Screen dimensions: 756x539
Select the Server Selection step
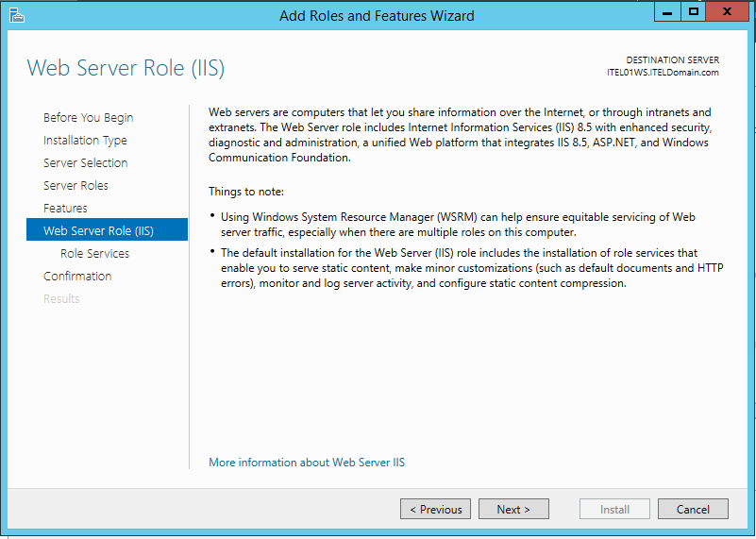tap(85, 163)
